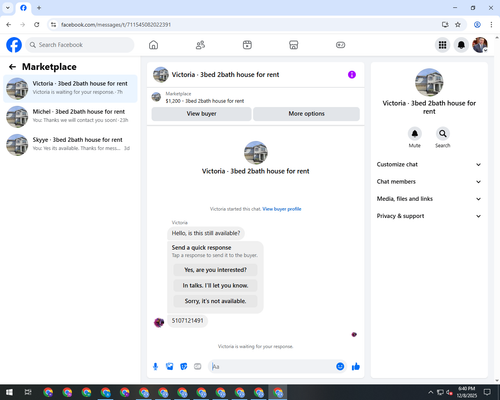Send quick response 'Sorry, it's not available.'
The height and width of the screenshot is (400, 500).
(215, 301)
